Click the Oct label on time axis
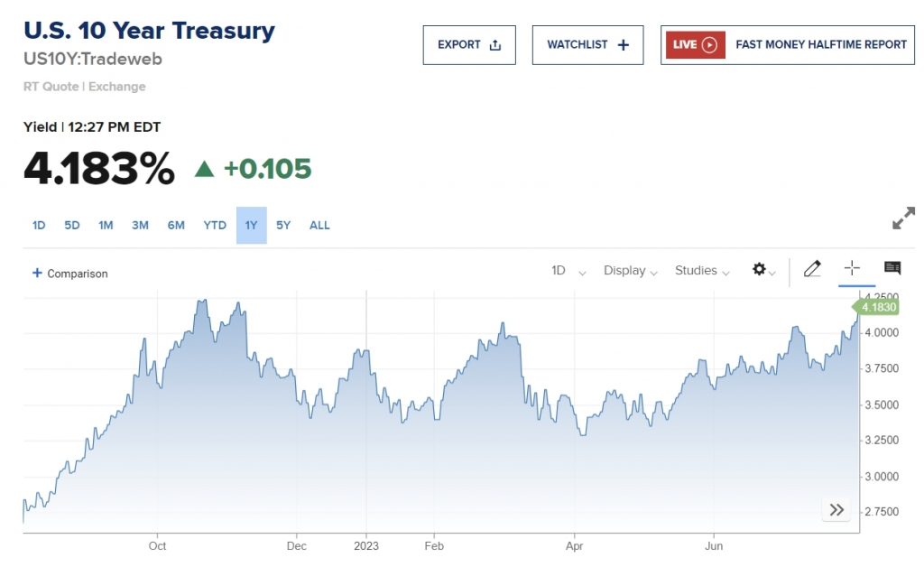924x567 pixels. [157, 545]
